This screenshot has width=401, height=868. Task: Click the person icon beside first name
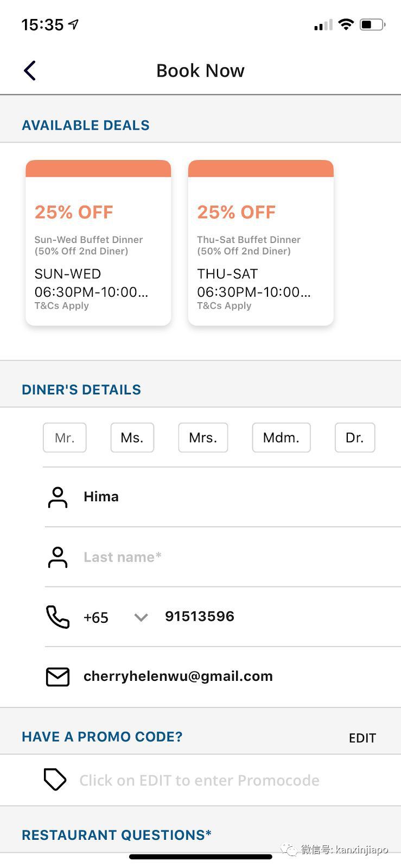coord(58,497)
